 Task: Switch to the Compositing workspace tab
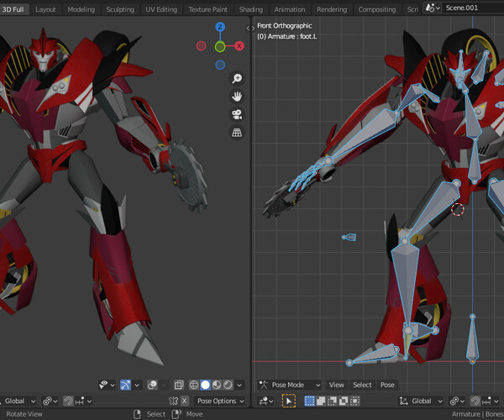point(377,9)
